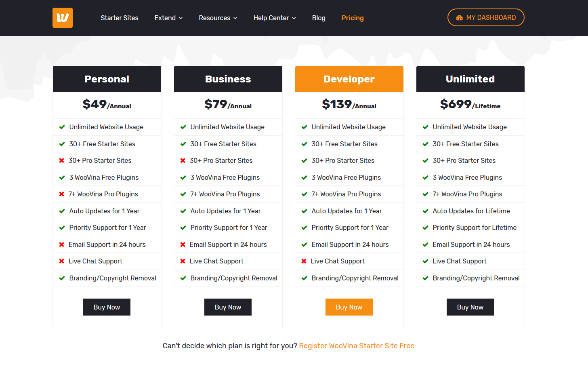Click green check beside Developer 30+ Pro Starter Sites
Viewport: 588px width, 381px height.
(304, 160)
